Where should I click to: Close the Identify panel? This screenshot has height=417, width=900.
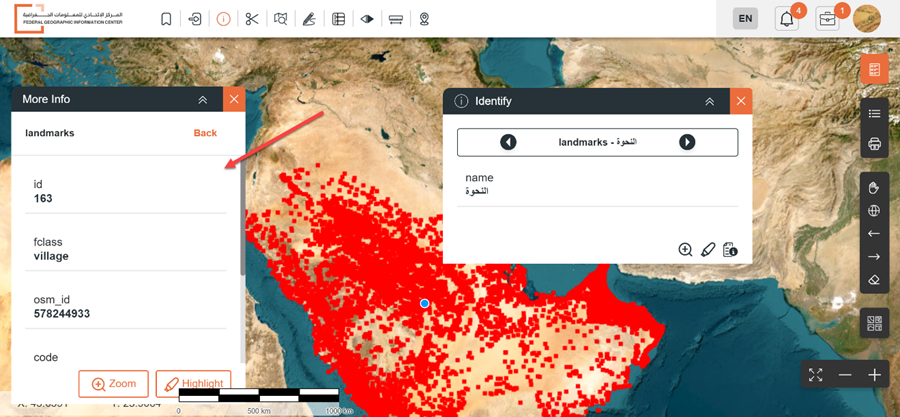741,101
